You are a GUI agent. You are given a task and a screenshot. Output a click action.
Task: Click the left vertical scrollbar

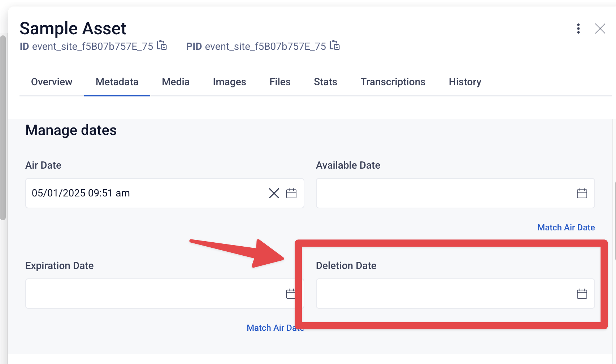3,127
